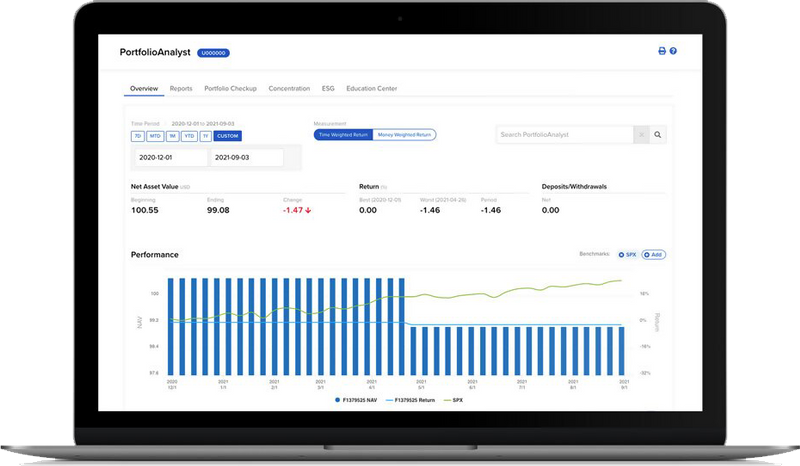Image resolution: width=800 pixels, height=466 pixels.
Task: Click the Performance heading
Action: coord(155,255)
